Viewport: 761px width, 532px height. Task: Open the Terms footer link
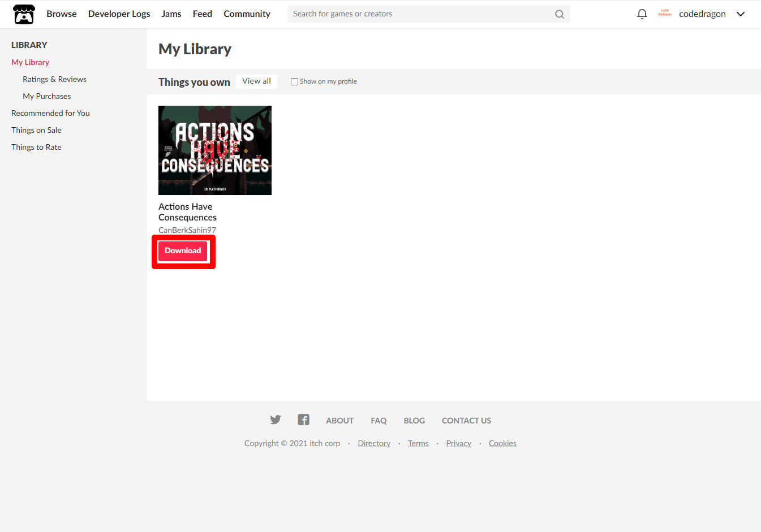click(x=418, y=444)
